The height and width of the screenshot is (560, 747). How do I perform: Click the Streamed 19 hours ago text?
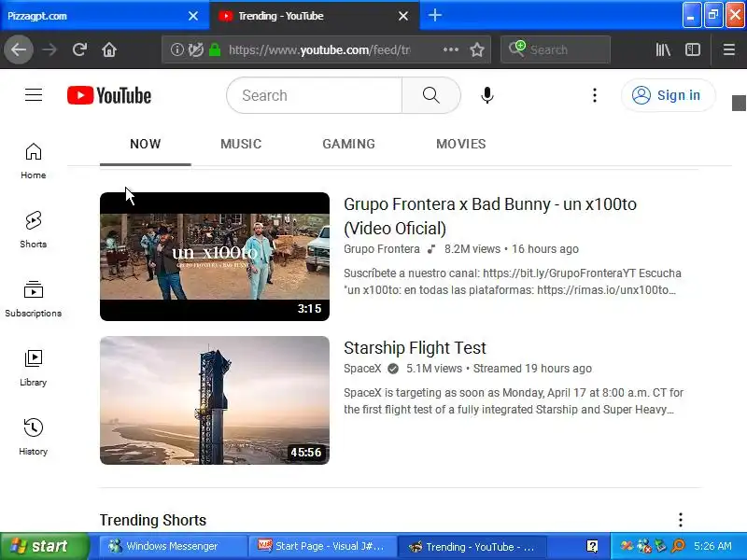pyautogui.click(x=532, y=369)
